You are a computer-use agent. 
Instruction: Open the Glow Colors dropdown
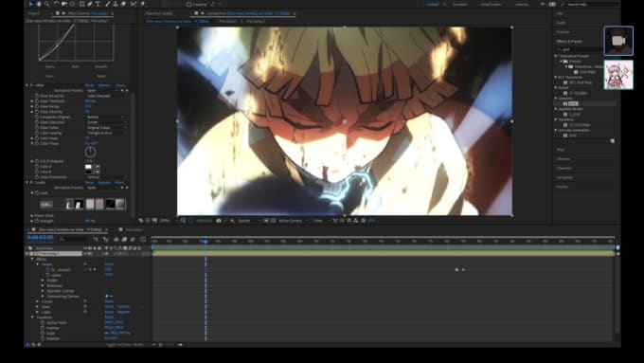[x=106, y=127]
